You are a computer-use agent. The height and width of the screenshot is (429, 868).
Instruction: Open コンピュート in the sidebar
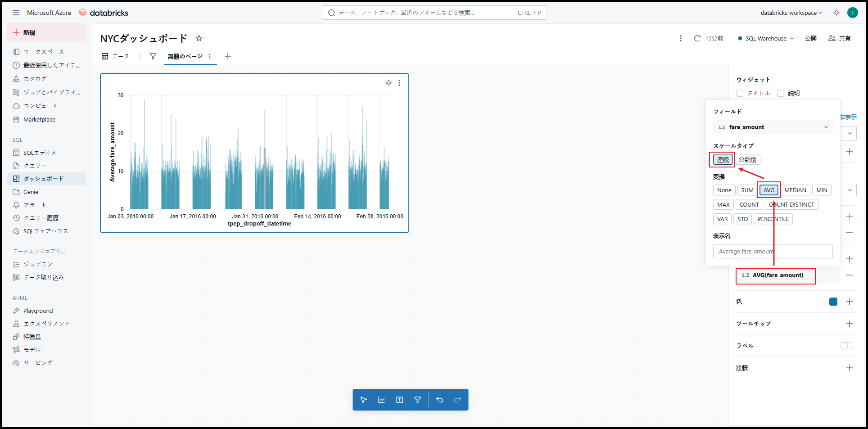coord(47,106)
